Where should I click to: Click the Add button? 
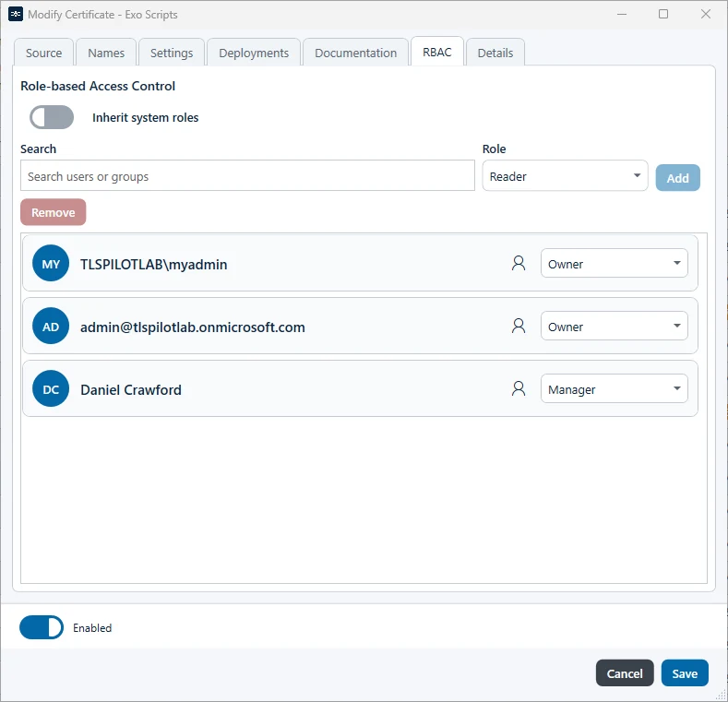(677, 178)
